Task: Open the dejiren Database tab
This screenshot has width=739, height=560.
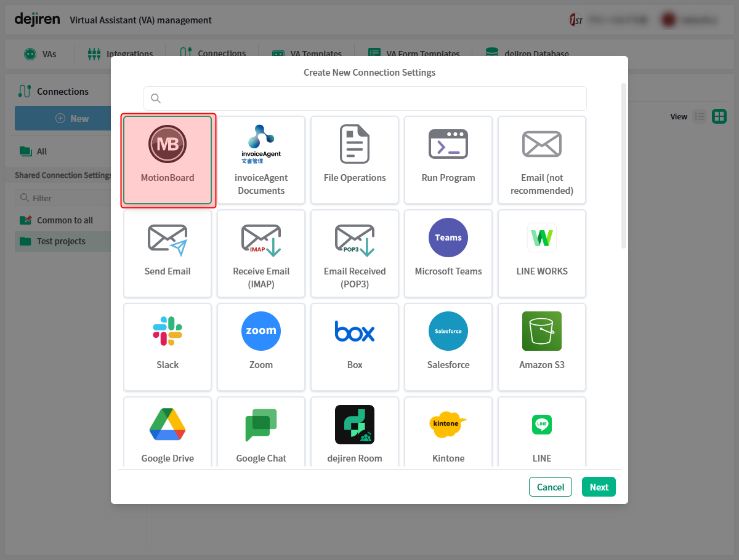Action: [x=527, y=54]
